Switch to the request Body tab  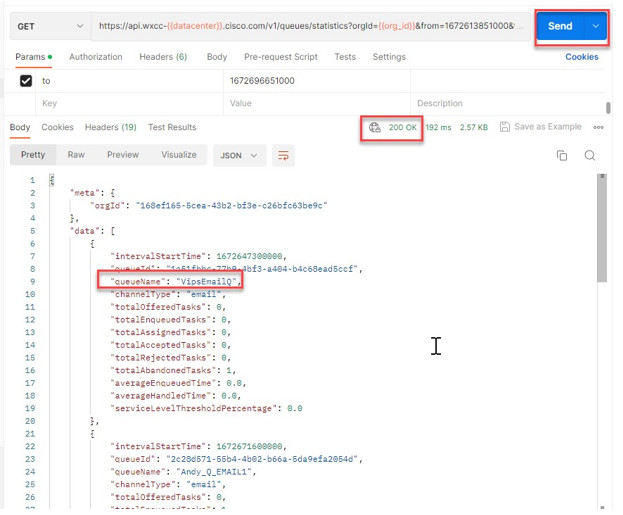217,57
